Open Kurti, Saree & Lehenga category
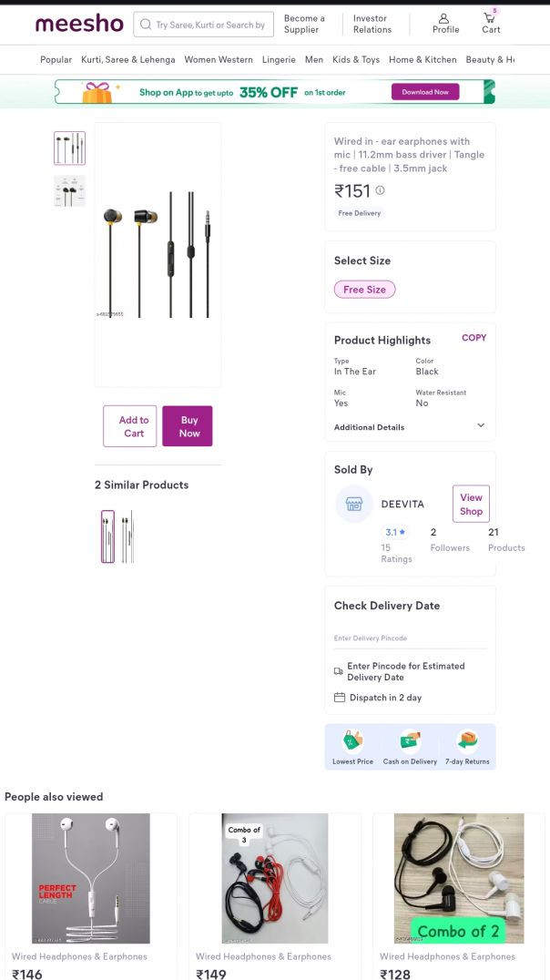This screenshot has width=550, height=980. point(128,60)
